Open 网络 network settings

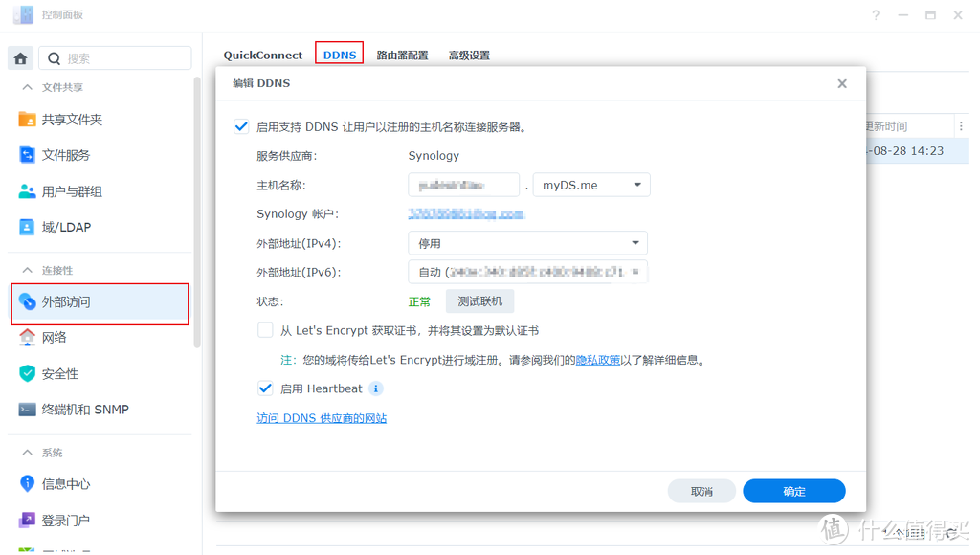[57, 337]
